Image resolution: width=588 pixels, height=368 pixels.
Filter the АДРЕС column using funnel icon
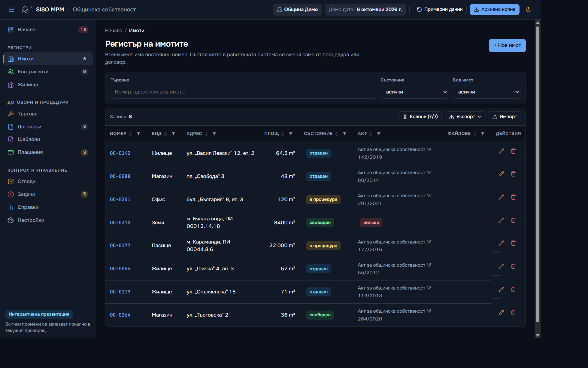click(214, 133)
